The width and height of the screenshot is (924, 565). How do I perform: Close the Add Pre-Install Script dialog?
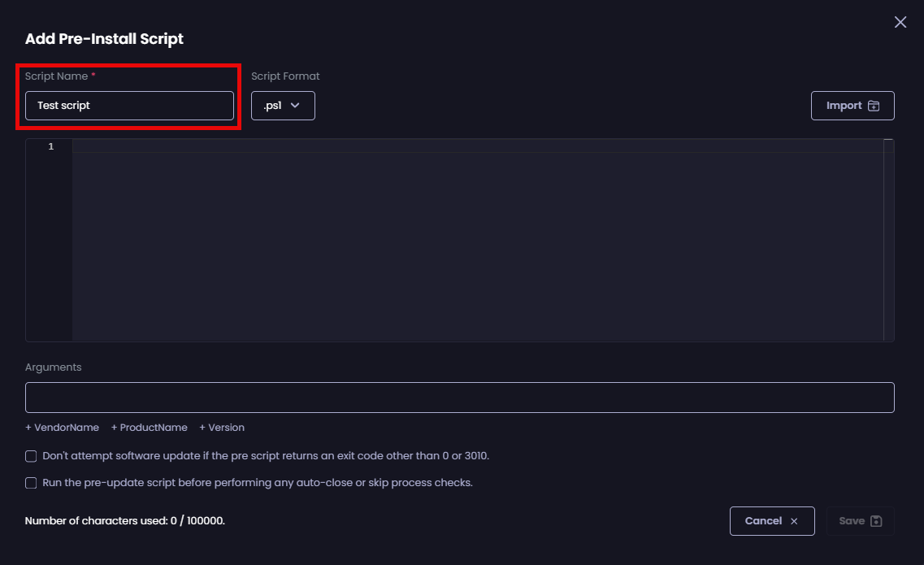pos(900,22)
